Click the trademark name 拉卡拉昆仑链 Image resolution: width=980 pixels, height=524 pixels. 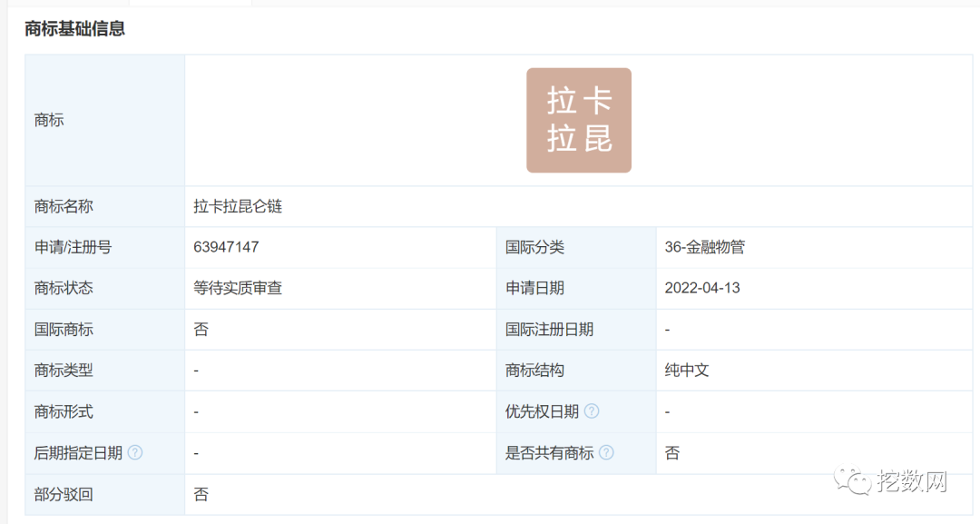(x=237, y=206)
